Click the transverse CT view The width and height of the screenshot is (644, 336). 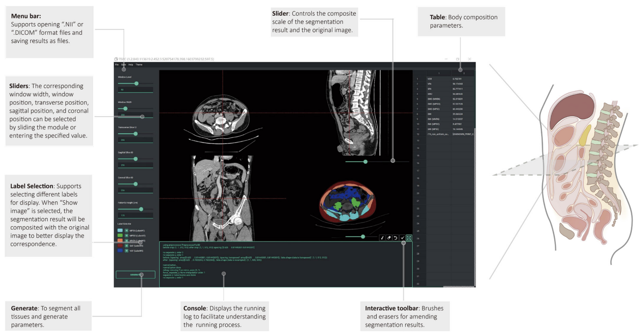(223, 112)
